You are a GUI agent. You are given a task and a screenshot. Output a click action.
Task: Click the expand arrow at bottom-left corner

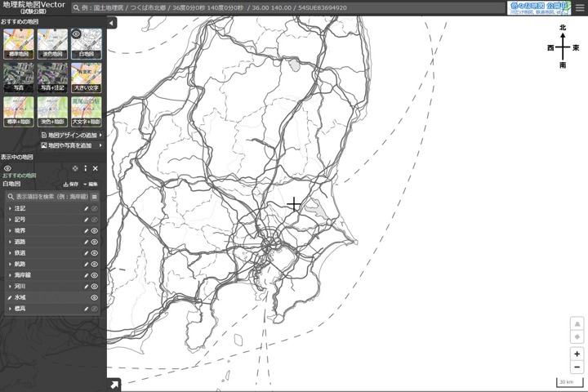point(113,385)
